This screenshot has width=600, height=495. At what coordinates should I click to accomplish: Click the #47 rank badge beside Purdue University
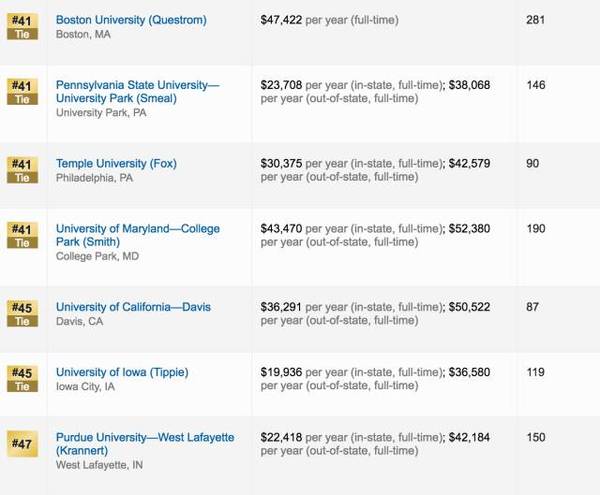[22, 443]
